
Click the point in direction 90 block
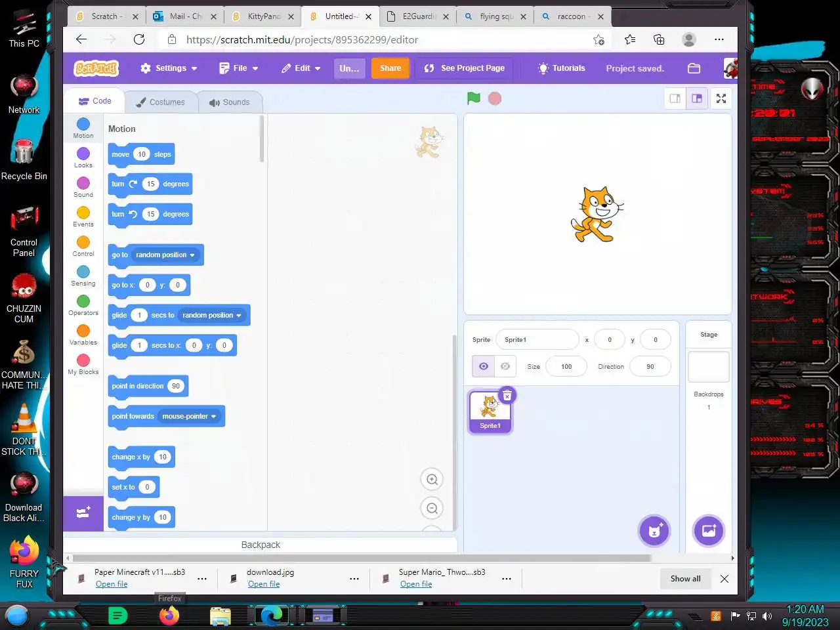(148, 386)
